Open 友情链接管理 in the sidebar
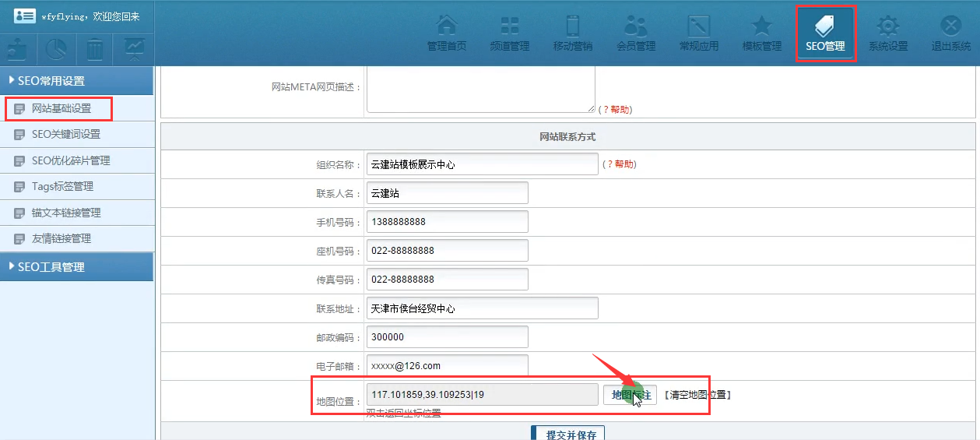The height and width of the screenshot is (440, 980). point(61,239)
